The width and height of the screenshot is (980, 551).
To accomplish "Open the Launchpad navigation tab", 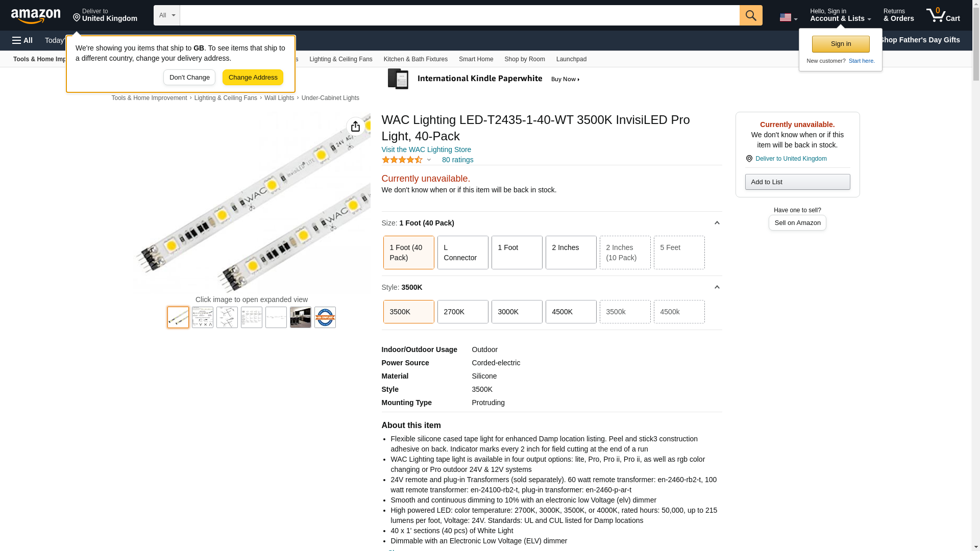I will (571, 59).
